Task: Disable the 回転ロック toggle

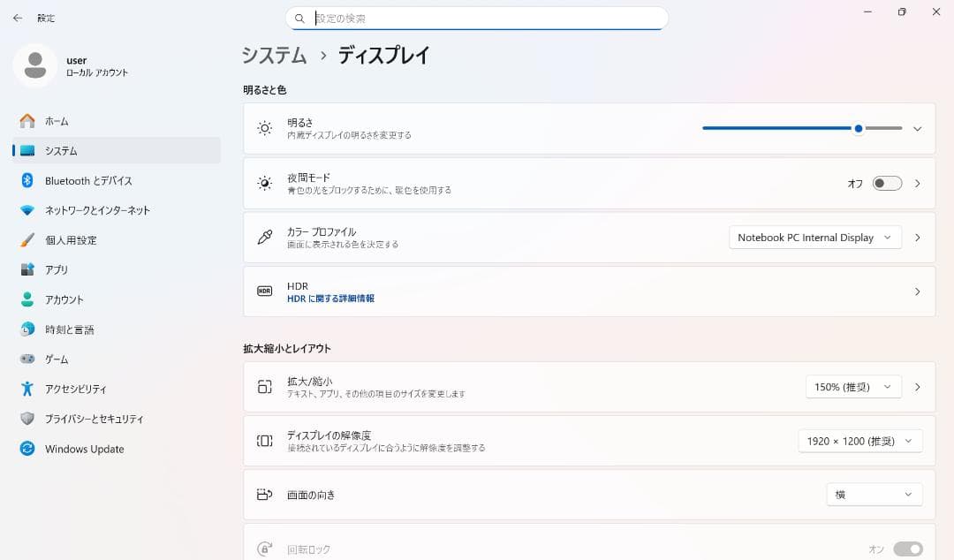Action: (x=909, y=549)
